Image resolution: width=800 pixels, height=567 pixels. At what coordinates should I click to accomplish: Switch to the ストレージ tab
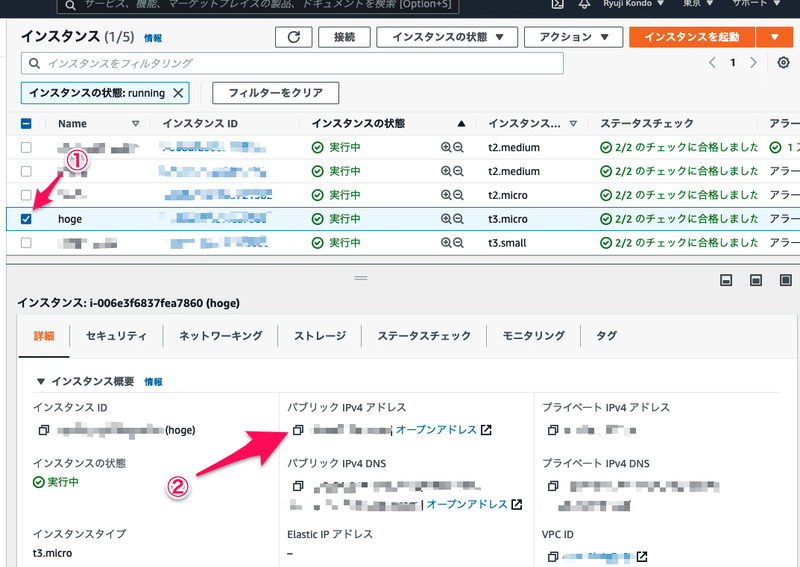tap(320, 336)
